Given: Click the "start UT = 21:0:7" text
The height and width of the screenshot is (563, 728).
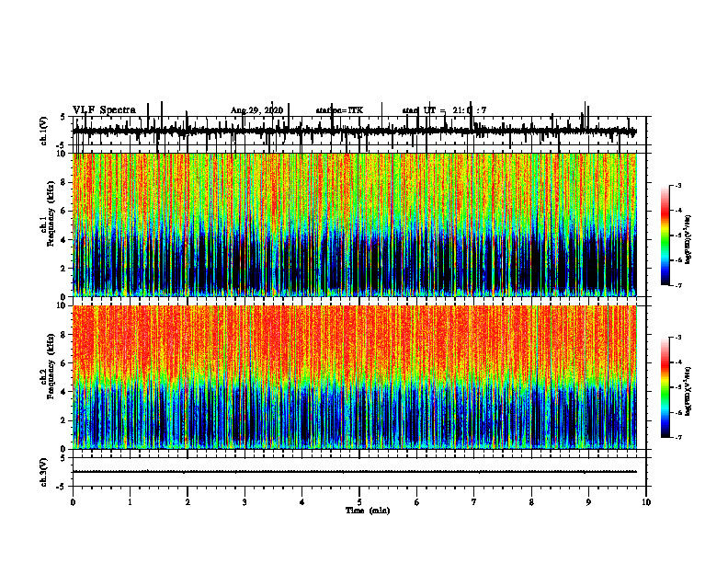Looking at the screenshot, I should pyautogui.click(x=444, y=110).
